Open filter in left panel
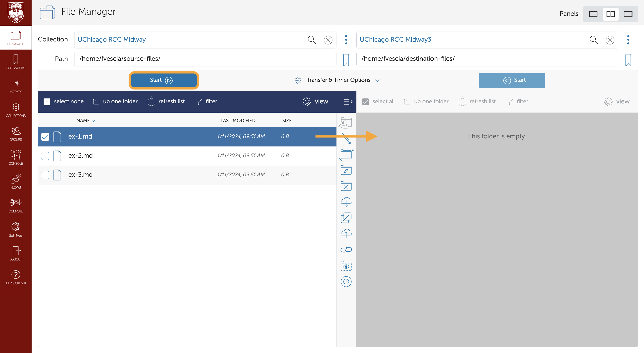The image size is (644, 353). pos(206,101)
